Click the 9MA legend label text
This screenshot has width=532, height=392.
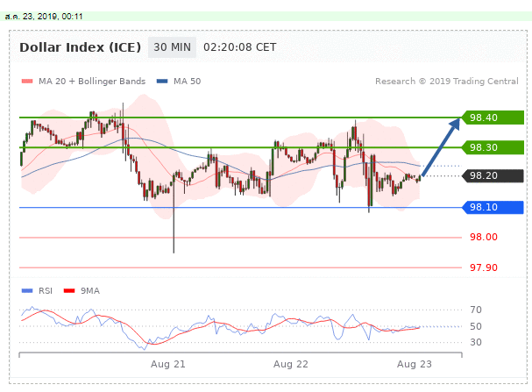click(90, 291)
